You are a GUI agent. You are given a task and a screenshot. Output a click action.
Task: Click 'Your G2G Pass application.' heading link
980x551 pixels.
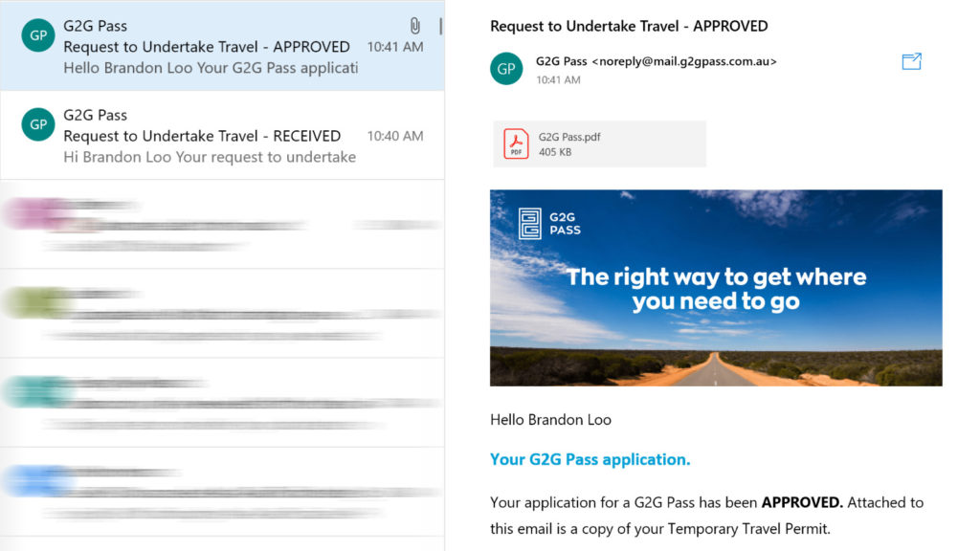tap(590, 459)
